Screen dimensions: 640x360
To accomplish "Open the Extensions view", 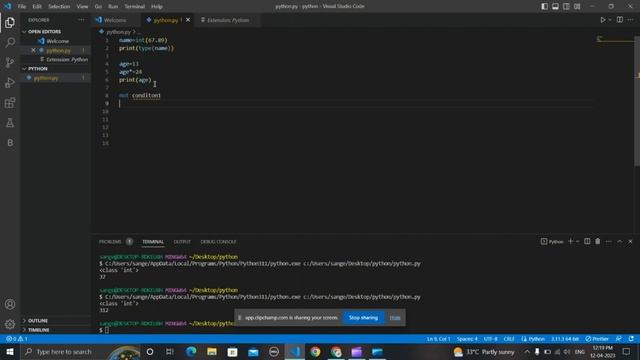I will 10,102.
